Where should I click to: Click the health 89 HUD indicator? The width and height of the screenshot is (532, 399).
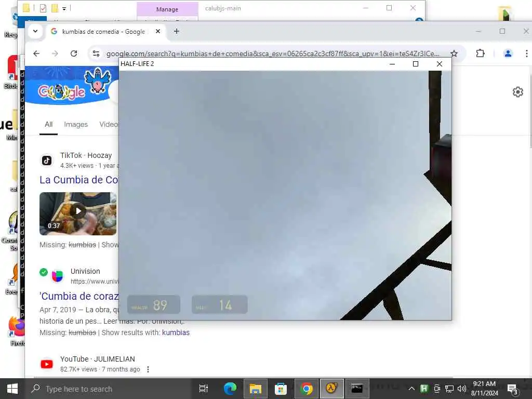click(x=154, y=304)
